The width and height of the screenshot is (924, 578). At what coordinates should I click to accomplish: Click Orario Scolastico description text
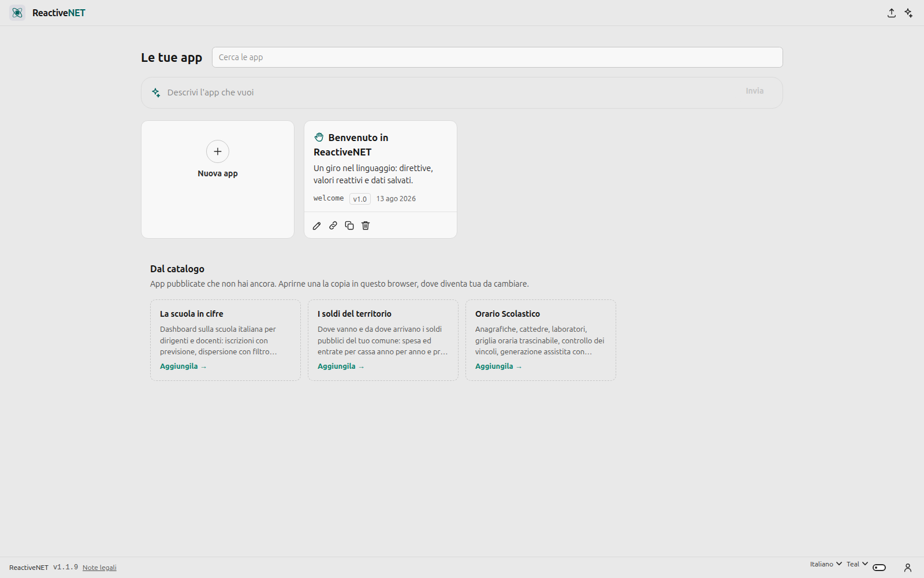pyautogui.click(x=540, y=340)
